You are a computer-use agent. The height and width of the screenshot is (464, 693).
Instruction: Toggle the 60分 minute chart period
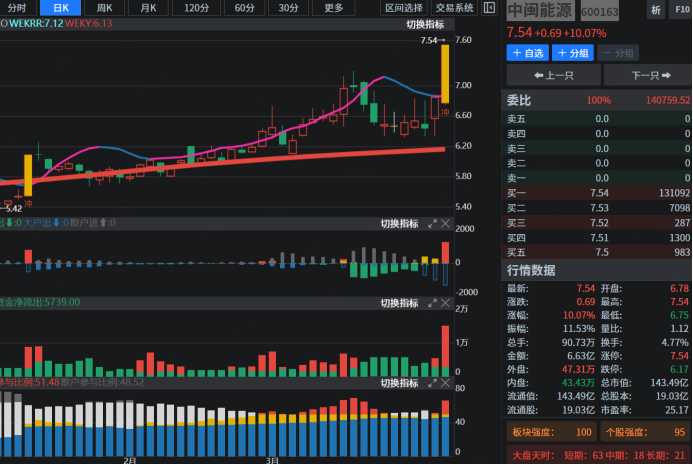tap(244, 8)
